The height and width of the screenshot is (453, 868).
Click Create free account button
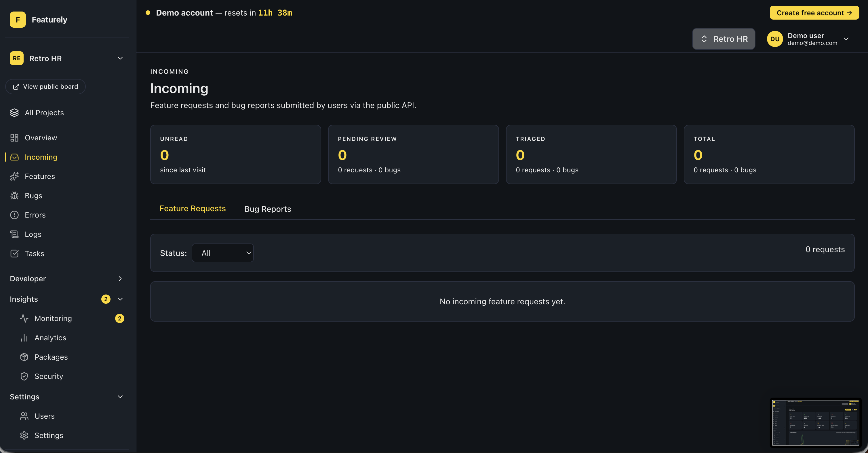pos(814,13)
